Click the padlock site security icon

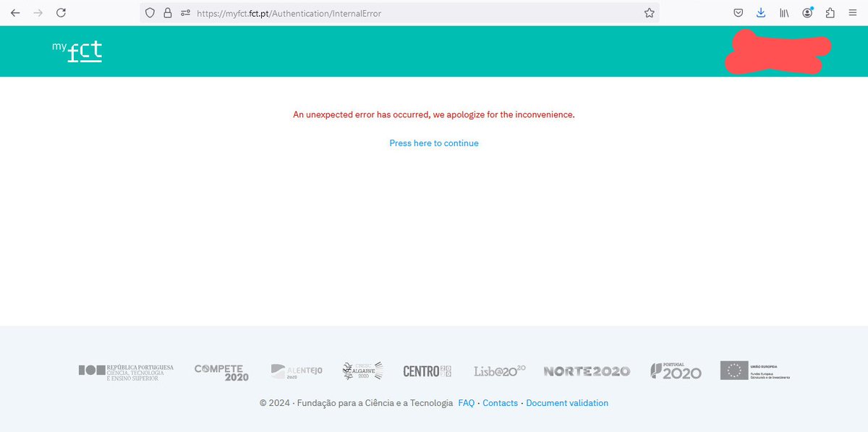168,13
